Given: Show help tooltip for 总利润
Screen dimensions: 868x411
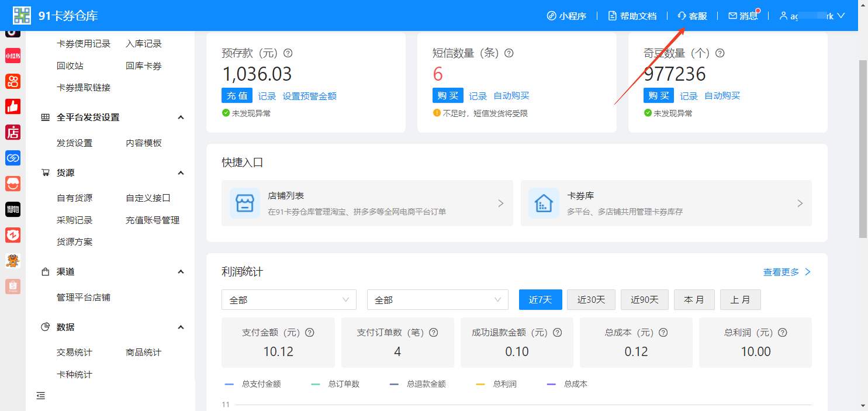Looking at the screenshot, I should coord(783,333).
